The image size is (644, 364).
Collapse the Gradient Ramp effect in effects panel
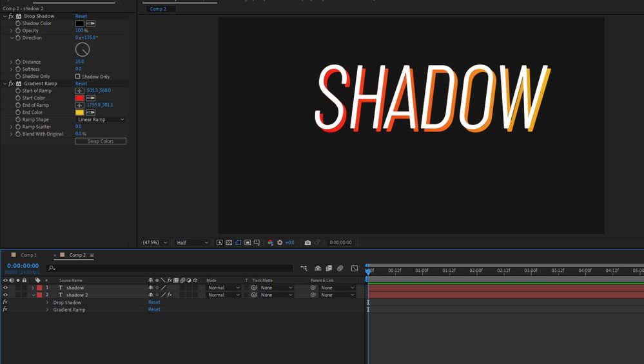pyautogui.click(x=5, y=84)
